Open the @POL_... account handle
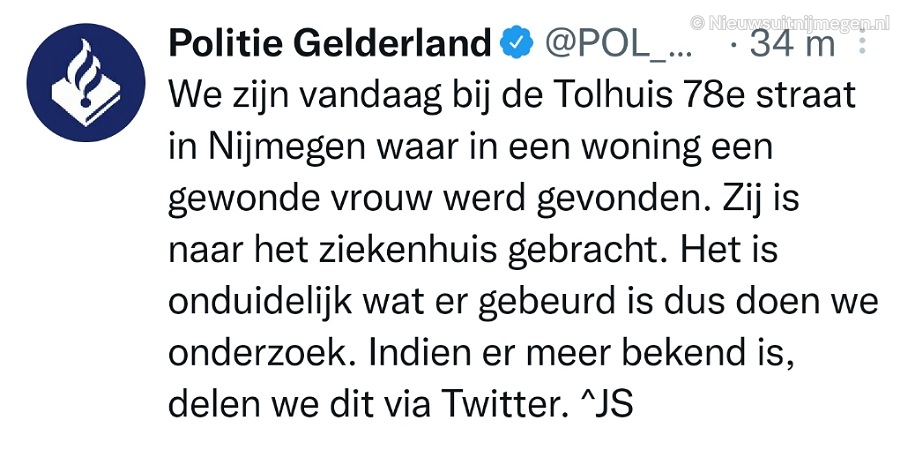900x450 pixels. click(x=618, y=44)
